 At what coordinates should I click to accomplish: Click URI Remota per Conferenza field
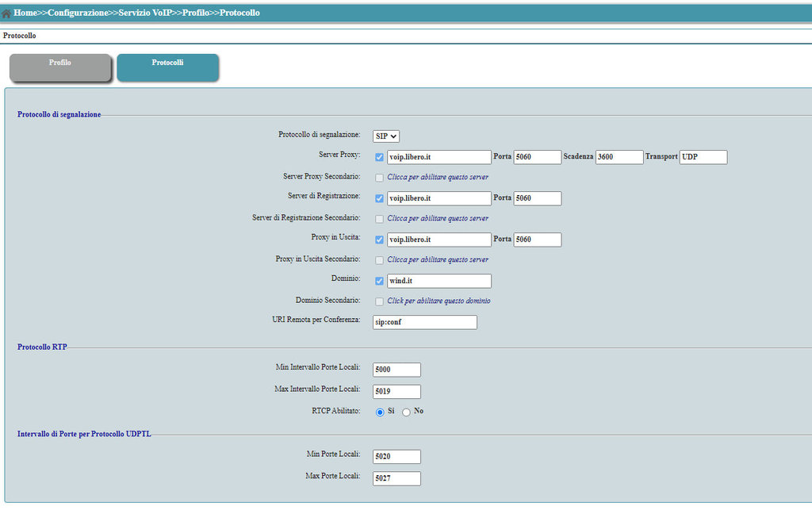coord(425,322)
